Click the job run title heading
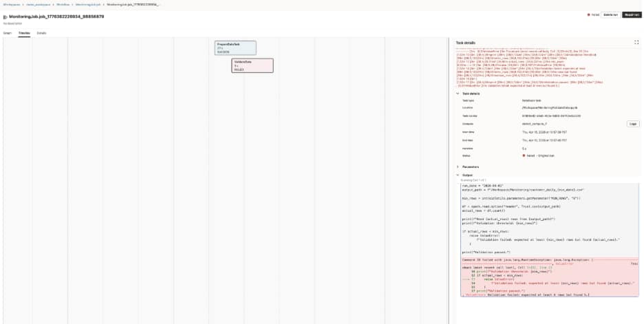This screenshot has height=324, width=644. point(56,17)
